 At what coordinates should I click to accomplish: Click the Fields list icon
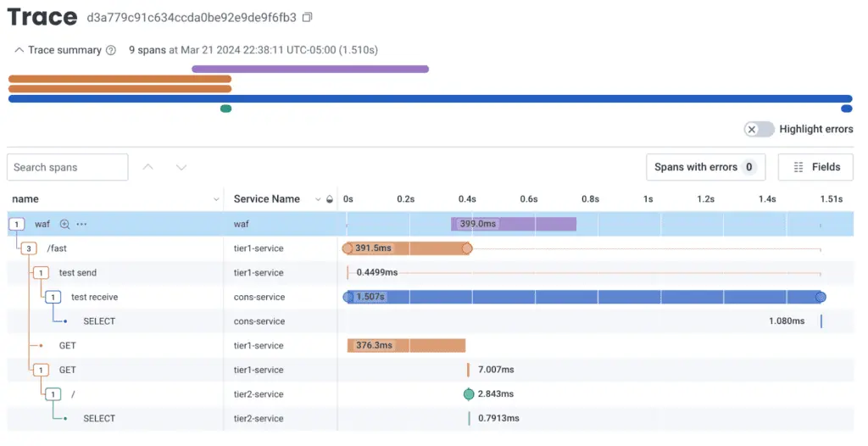(798, 167)
